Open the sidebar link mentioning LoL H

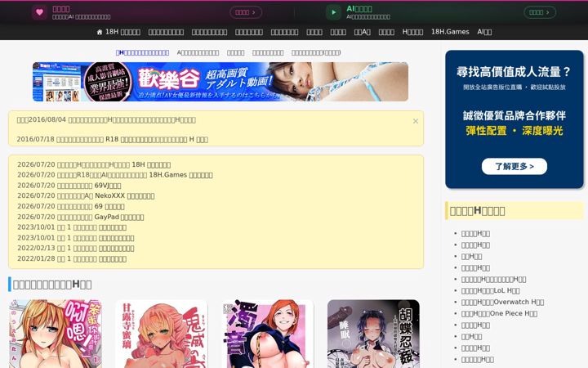(x=490, y=290)
